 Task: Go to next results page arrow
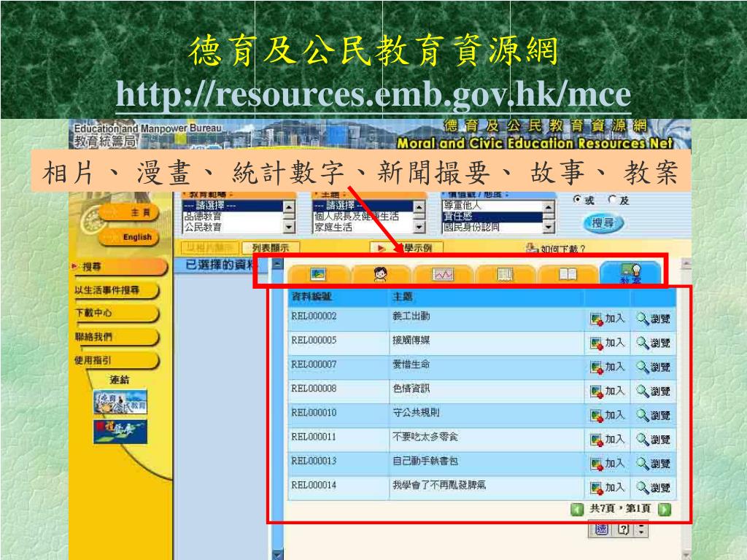click(664, 510)
